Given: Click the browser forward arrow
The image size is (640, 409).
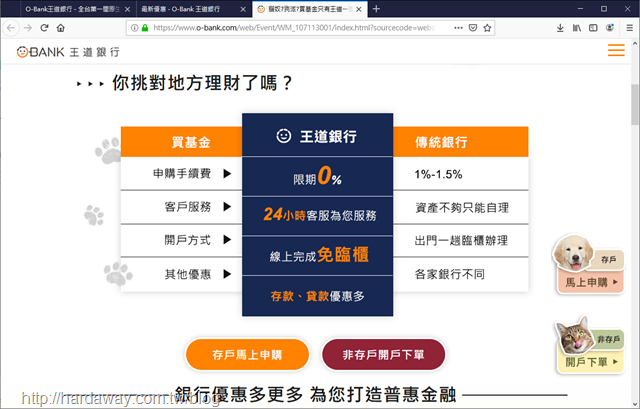Looking at the screenshot, I should 28,28.
